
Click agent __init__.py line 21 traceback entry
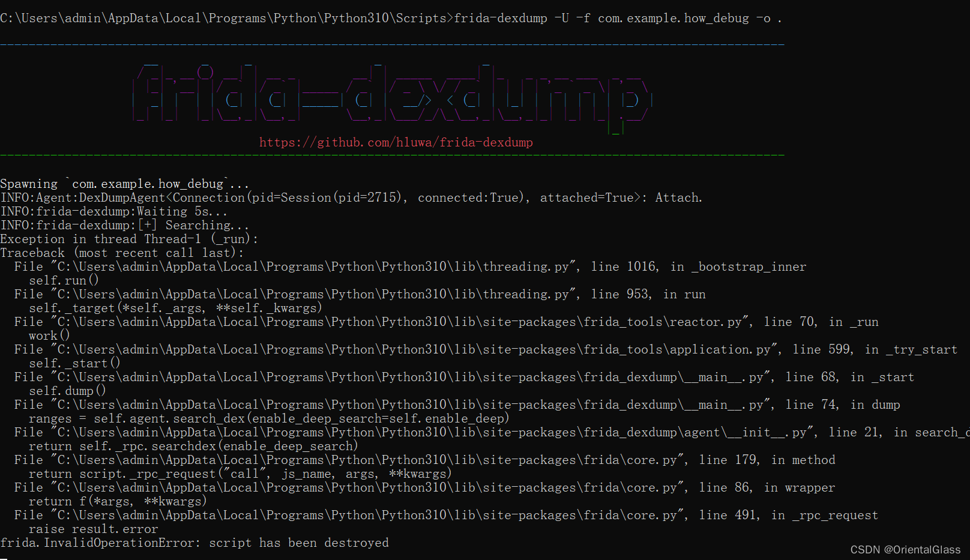tap(492, 432)
